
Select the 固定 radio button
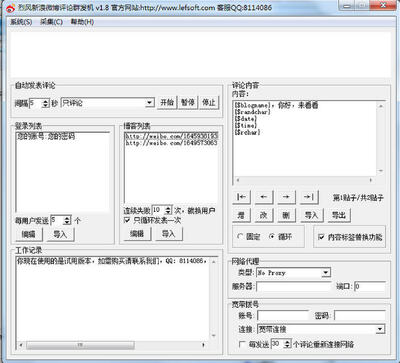pos(240,236)
